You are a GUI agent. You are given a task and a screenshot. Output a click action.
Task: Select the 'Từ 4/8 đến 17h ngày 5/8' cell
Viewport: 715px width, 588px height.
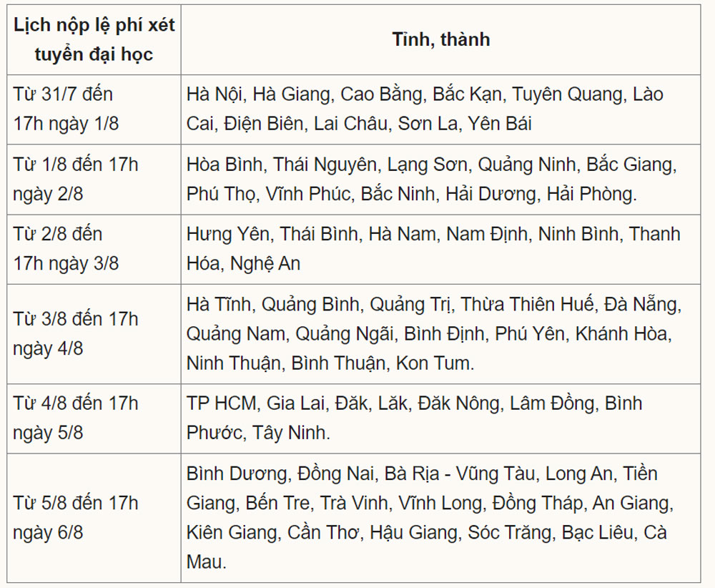(x=94, y=418)
